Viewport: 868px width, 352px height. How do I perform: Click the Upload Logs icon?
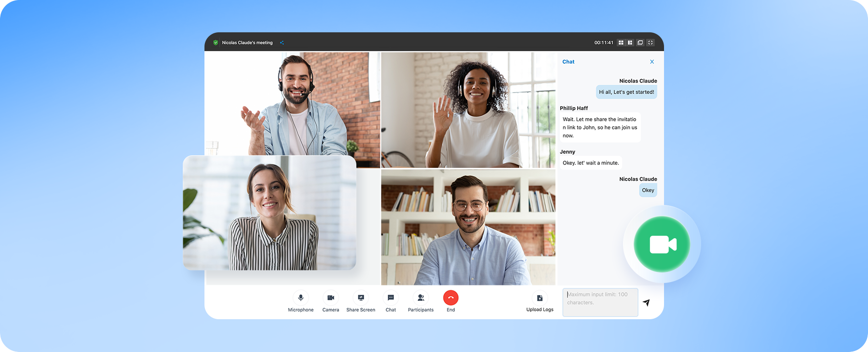[x=540, y=298]
